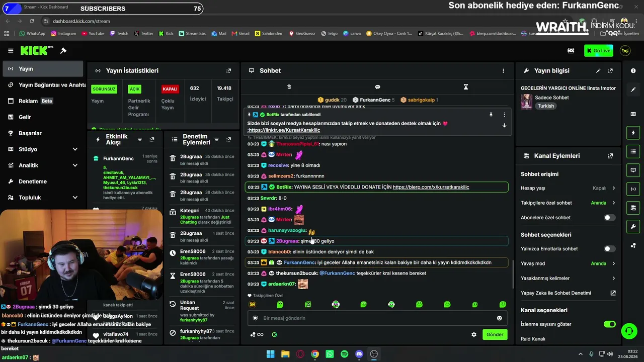This screenshot has height=362, width=644.
Task: Click the chat icon in right sidebar
Action: point(633,170)
